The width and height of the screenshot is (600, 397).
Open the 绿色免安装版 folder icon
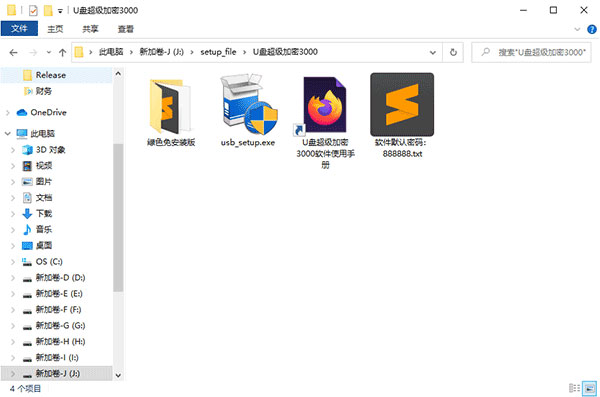pyautogui.click(x=170, y=106)
